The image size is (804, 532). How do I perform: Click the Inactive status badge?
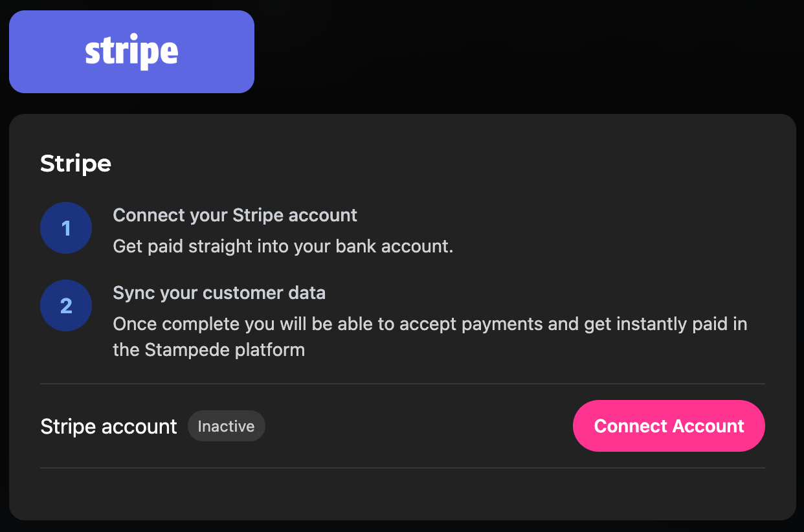[226, 427]
